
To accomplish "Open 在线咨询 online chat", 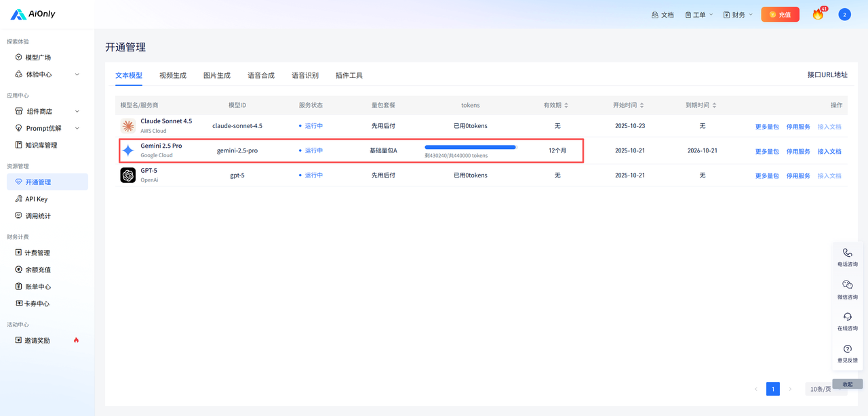I will (x=848, y=322).
